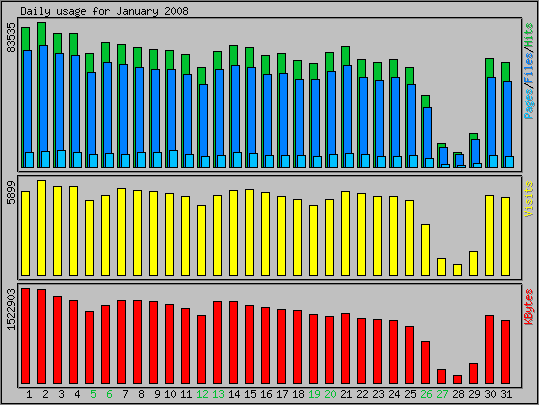
Task: Click the KBytes axis value 1522903
Action: [11, 309]
